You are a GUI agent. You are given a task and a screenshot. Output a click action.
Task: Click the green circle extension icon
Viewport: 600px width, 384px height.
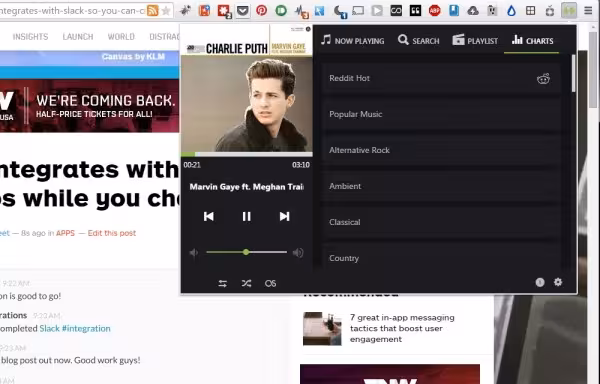[x=281, y=10]
